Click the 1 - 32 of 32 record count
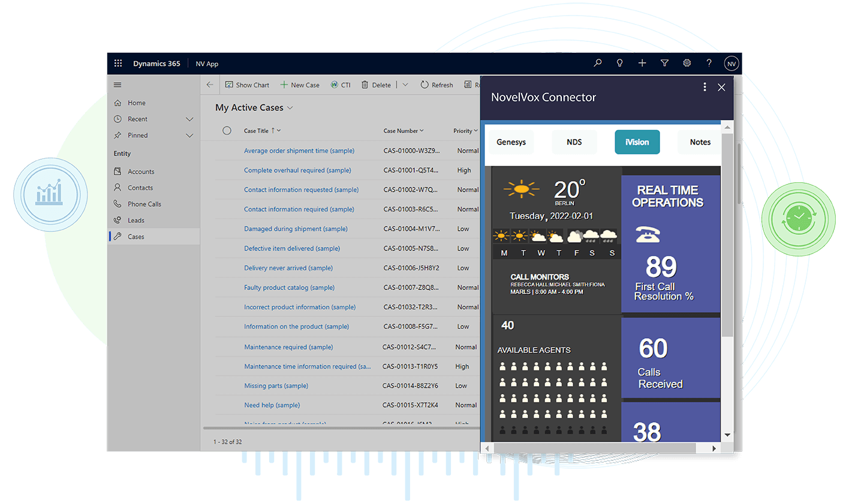Viewport: 849px width, 504px height. [228, 442]
